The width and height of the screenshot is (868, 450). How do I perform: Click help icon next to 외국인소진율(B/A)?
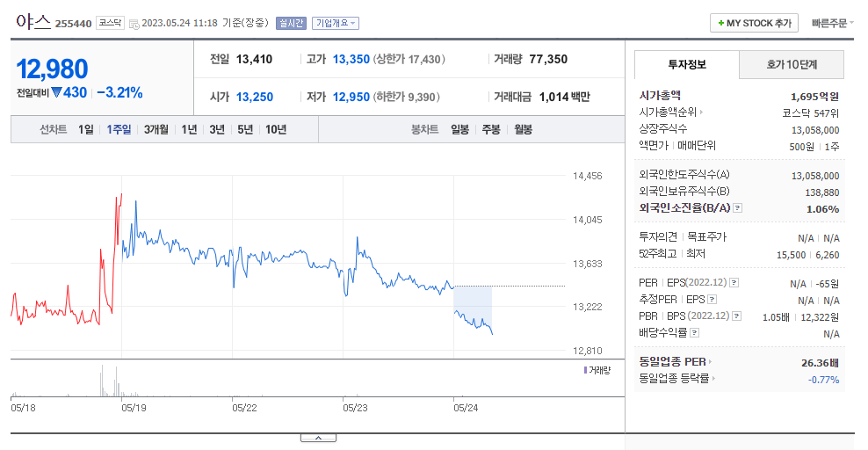click(x=738, y=208)
